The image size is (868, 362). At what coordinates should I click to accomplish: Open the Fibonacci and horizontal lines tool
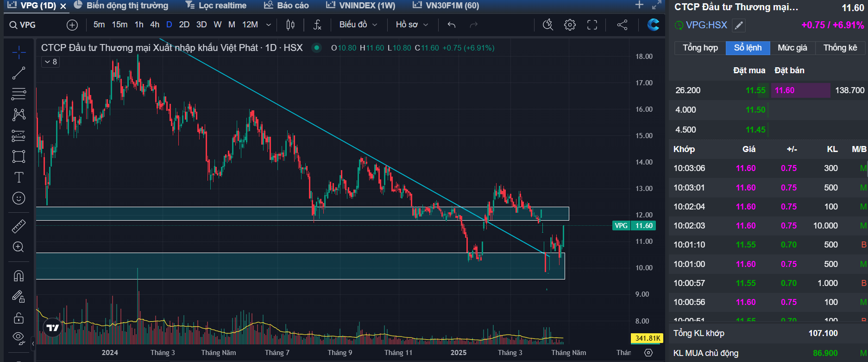pyautogui.click(x=19, y=94)
